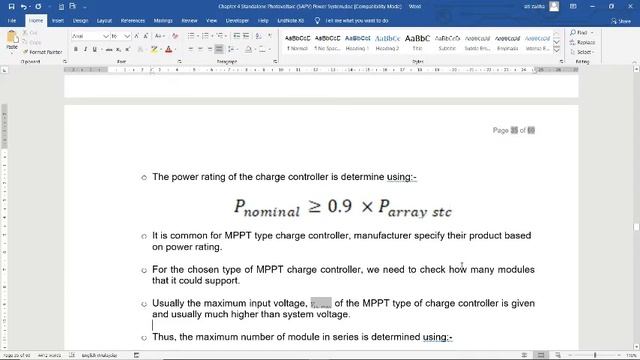Increase font size with Grow Font
640x360 pixels.
(x=137, y=36)
